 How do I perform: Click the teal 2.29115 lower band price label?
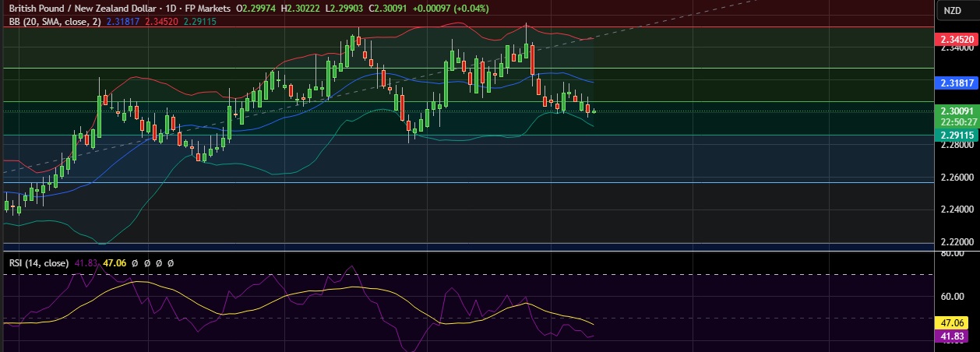[x=957, y=135]
